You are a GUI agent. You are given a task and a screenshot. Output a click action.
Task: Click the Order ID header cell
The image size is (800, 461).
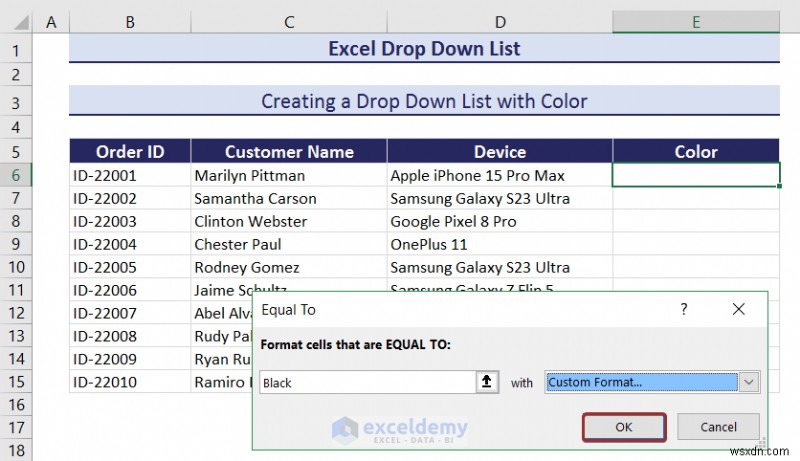(130, 151)
